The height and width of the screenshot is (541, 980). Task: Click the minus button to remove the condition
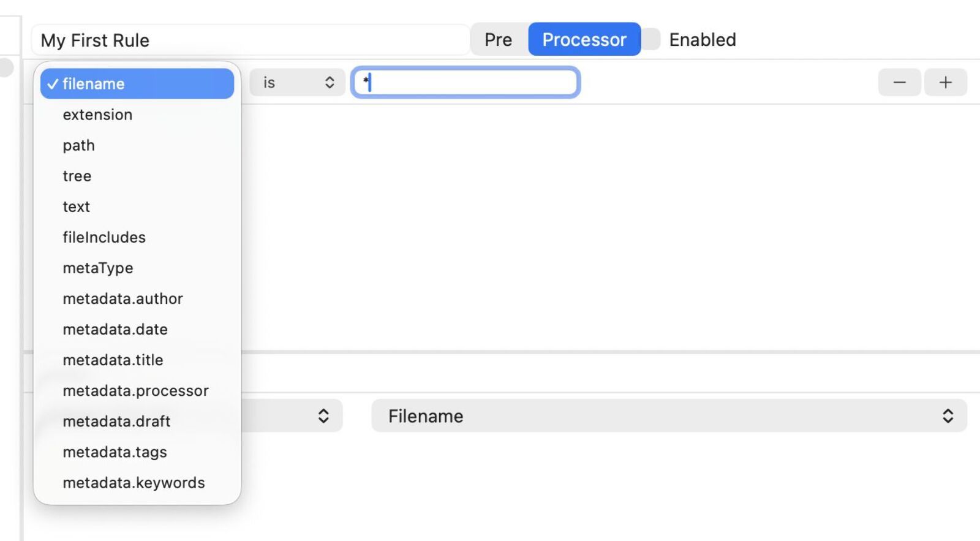click(x=899, y=82)
